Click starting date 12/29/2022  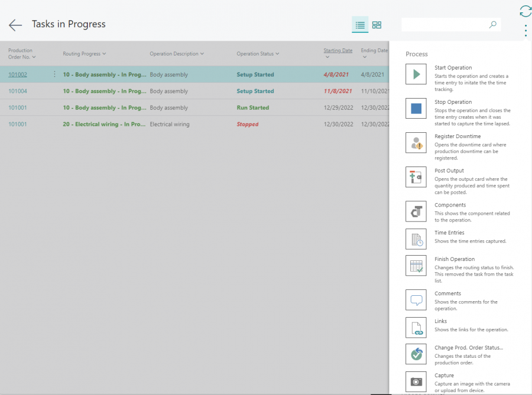(x=338, y=107)
